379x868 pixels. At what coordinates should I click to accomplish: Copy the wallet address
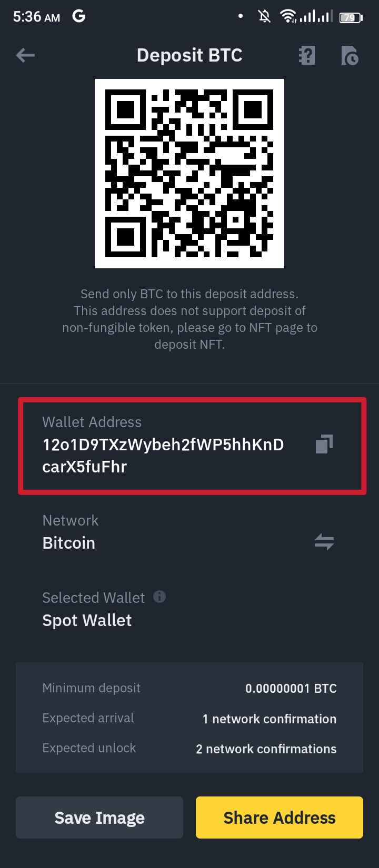tap(324, 444)
